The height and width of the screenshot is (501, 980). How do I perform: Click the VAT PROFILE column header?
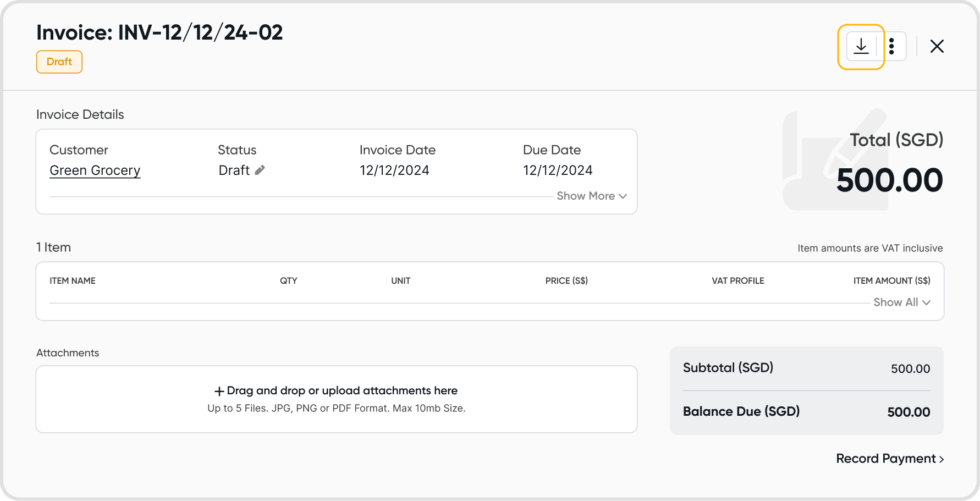point(737,280)
